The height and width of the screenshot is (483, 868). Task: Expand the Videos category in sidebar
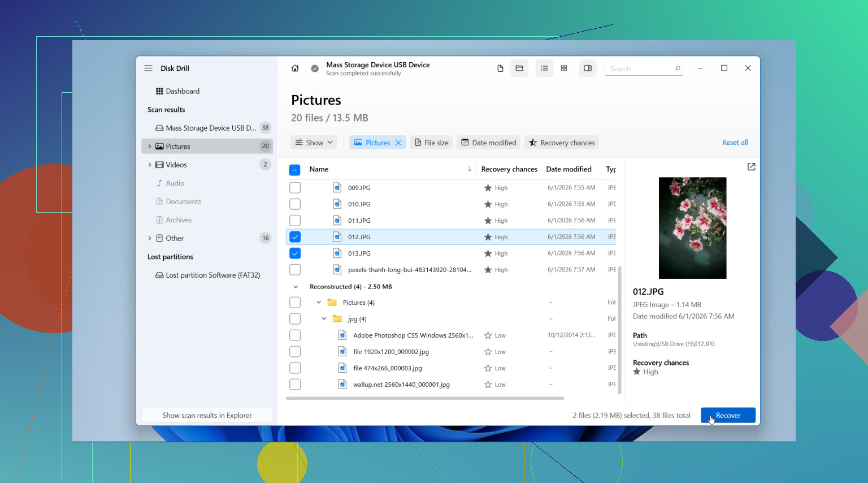point(150,165)
